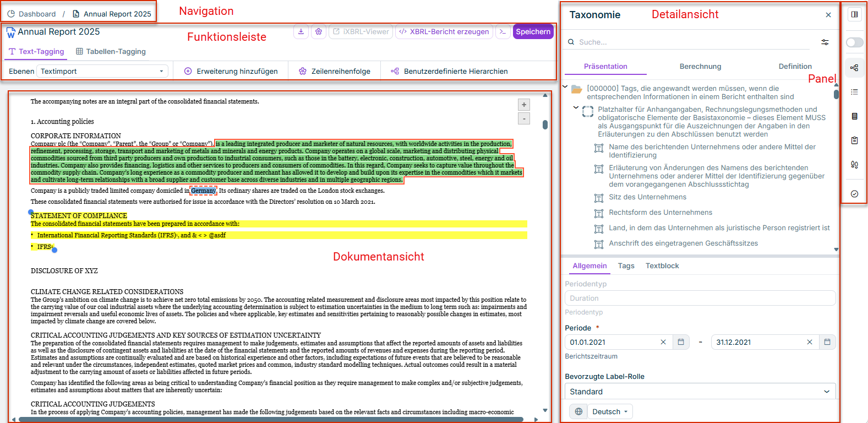
Task: Open the Tags properties tab
Action: click(626, 266)
